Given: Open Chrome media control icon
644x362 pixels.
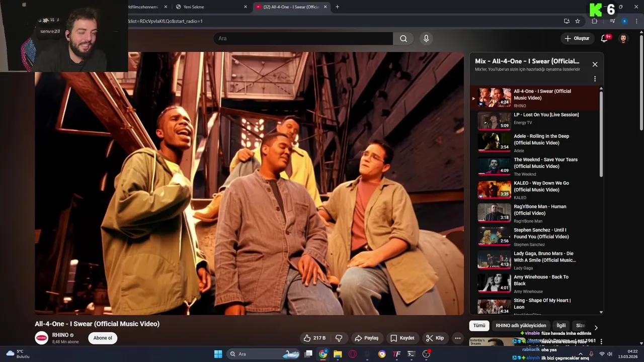Looking at the screenshot, I should pos(612,21).
